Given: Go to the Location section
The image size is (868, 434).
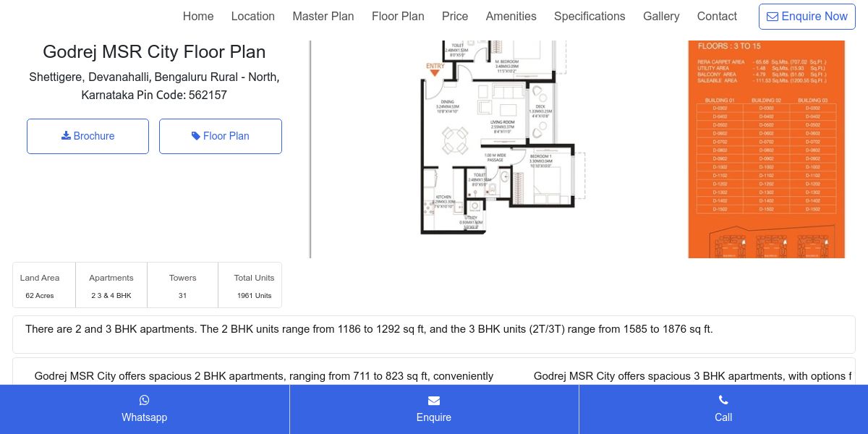Looking at the screenshot, I should 252,16.
